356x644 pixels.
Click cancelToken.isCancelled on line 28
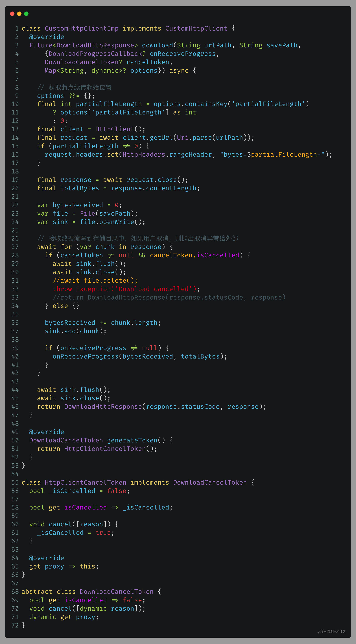(194, 255)
